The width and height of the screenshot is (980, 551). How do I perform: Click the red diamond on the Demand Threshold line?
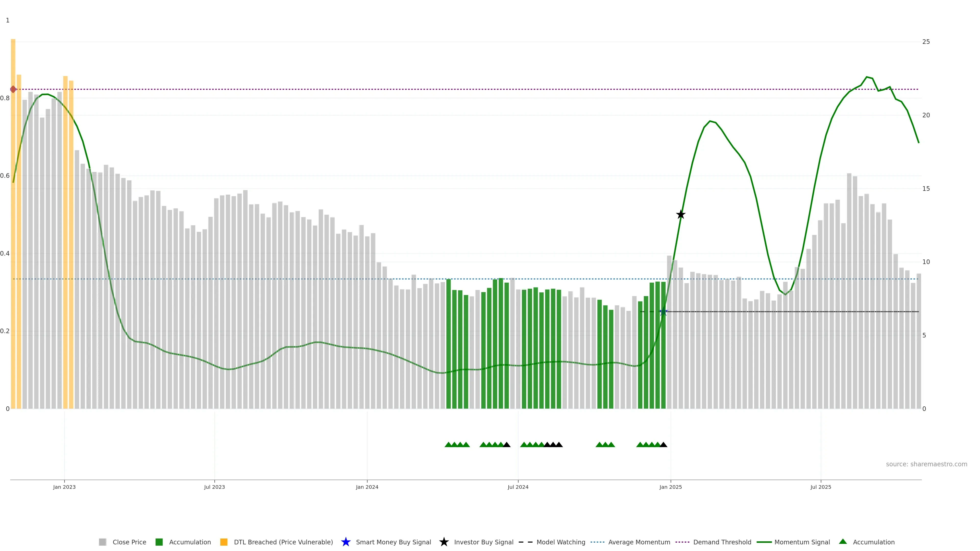pyautogui.click(x=13, y=89)
